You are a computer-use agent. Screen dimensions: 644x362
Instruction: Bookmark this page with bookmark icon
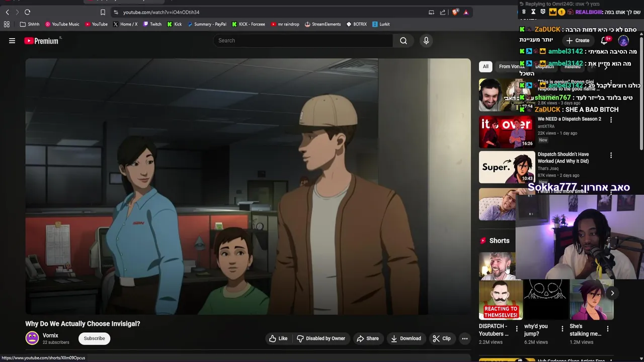point(103,12)
